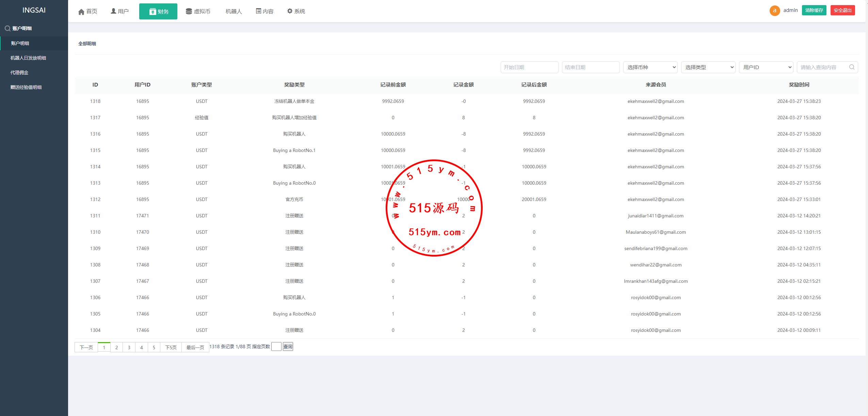The height and width of the screenshot is (416, 868).
Task: Open the 选择类型 type dropdown
Action: 708,67
